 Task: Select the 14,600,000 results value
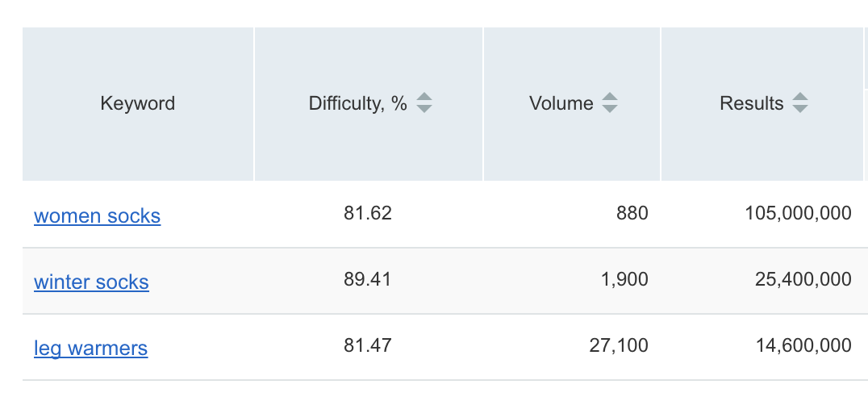(803, 346)
